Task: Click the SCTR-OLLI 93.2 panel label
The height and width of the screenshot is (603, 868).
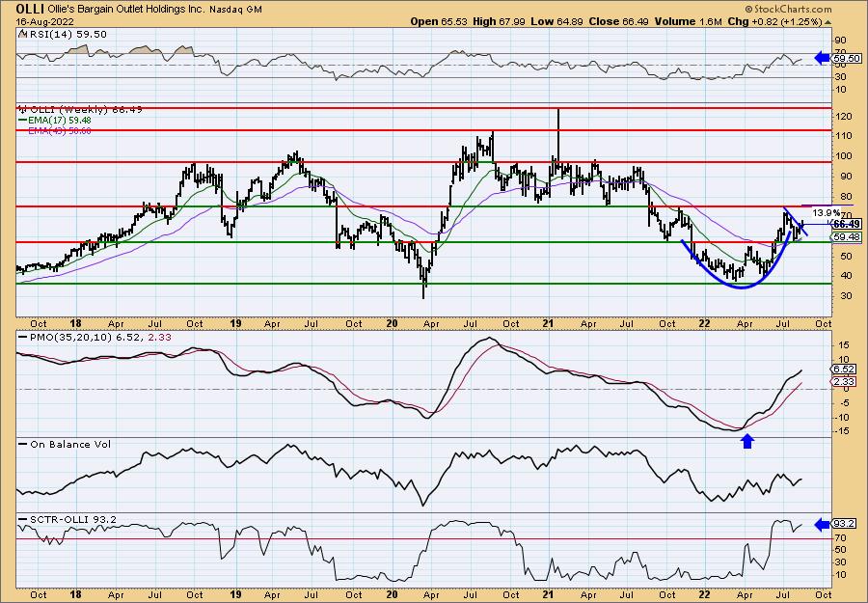Action: pos(72,520)
